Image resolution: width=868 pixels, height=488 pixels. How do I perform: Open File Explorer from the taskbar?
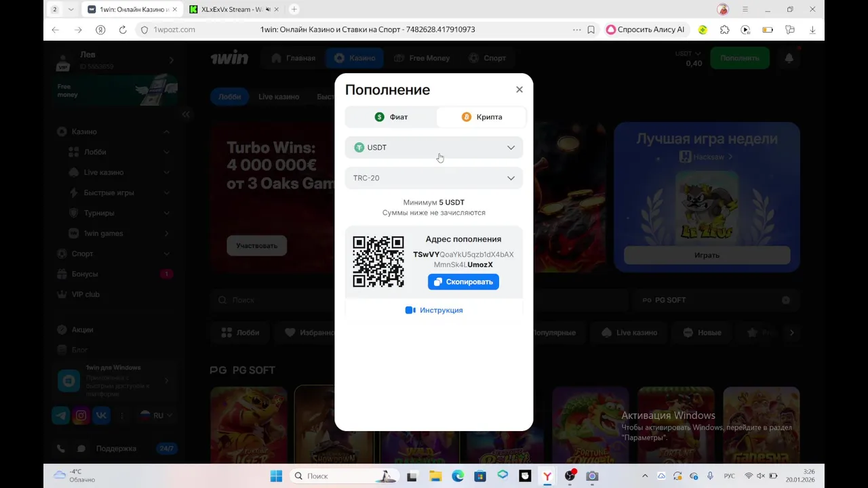point(435,476)
